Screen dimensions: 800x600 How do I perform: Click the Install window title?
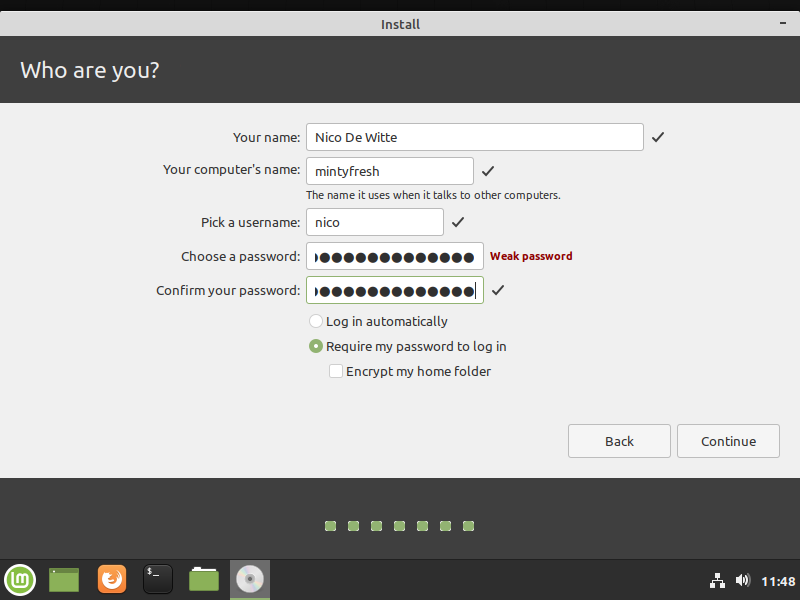coord(400,24)
